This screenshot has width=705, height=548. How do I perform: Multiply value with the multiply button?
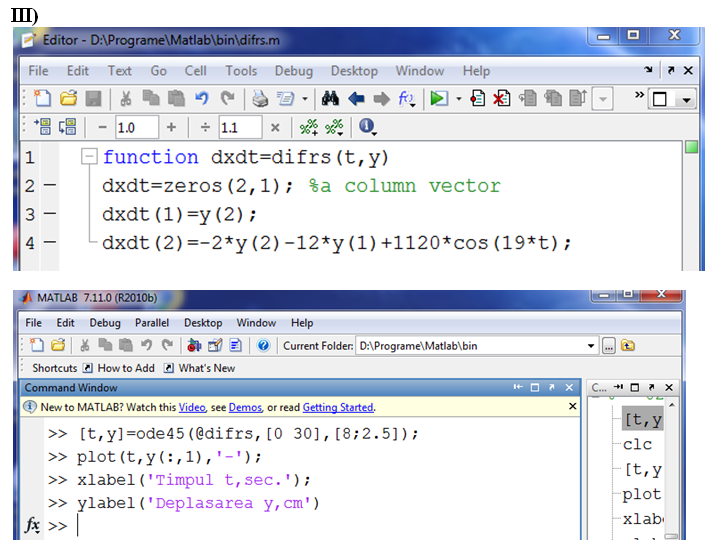[275, 128]
